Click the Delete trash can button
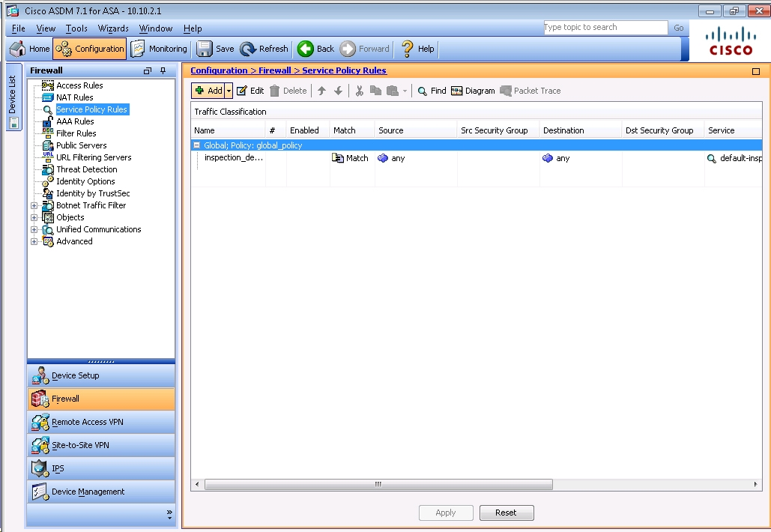This screenshot has height=532, width=771. (288, 91)
